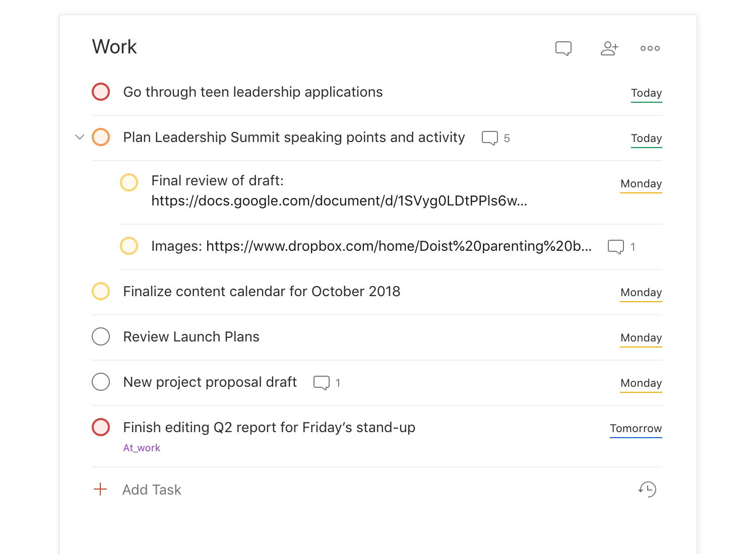
Task: Check off Finalize content calendar task
Action: (101, 291)
